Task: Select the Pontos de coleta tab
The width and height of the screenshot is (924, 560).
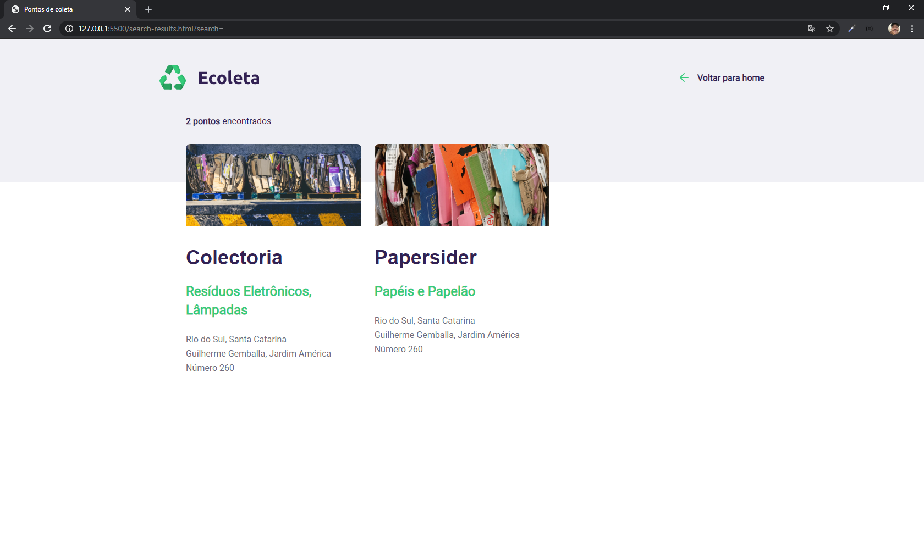Action: [66, 9]
